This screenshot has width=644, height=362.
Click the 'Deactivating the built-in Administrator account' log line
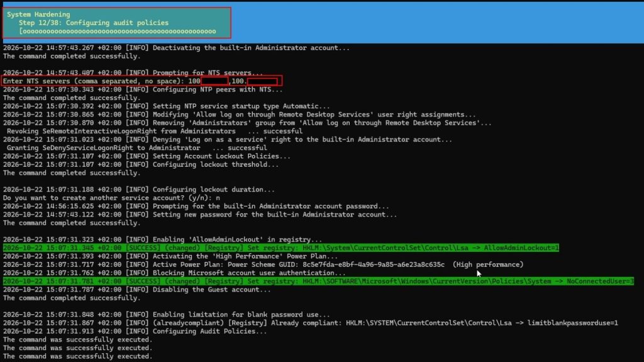pyautogui.click(x=176, y=48)
